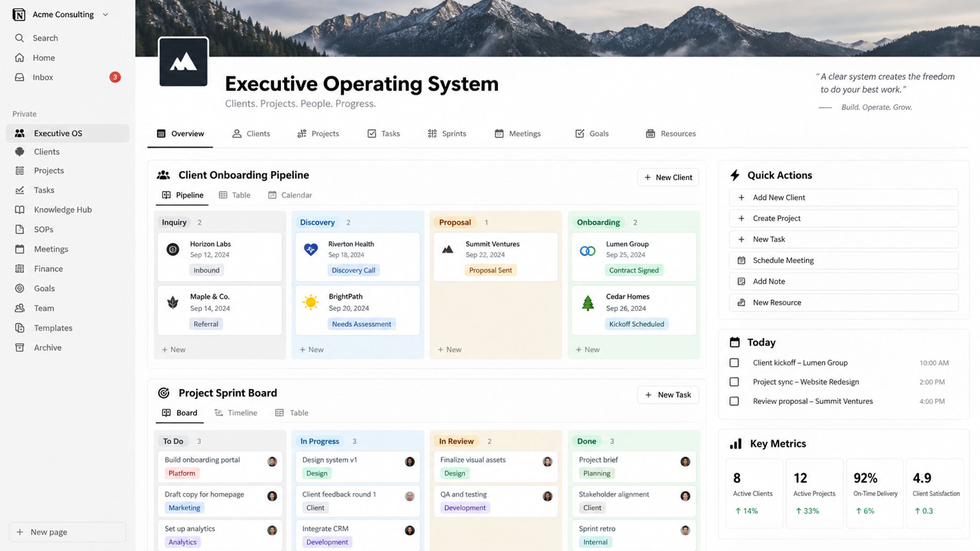The height and width of the screenshot is (551, 980).
Task: Check off Review proposal – Summit Ventures
Action: pyautogui.click(x=734, y=401)
